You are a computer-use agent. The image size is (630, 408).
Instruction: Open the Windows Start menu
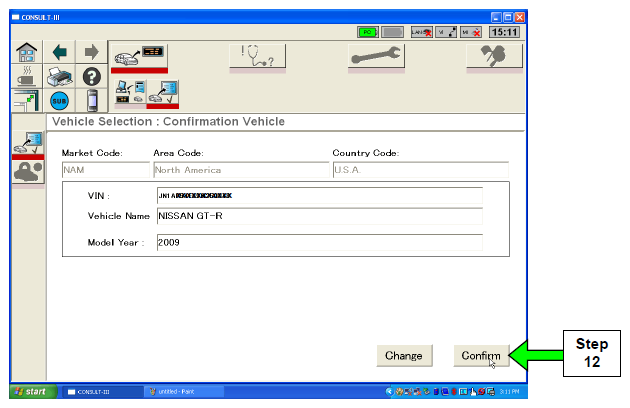[30, 389]
